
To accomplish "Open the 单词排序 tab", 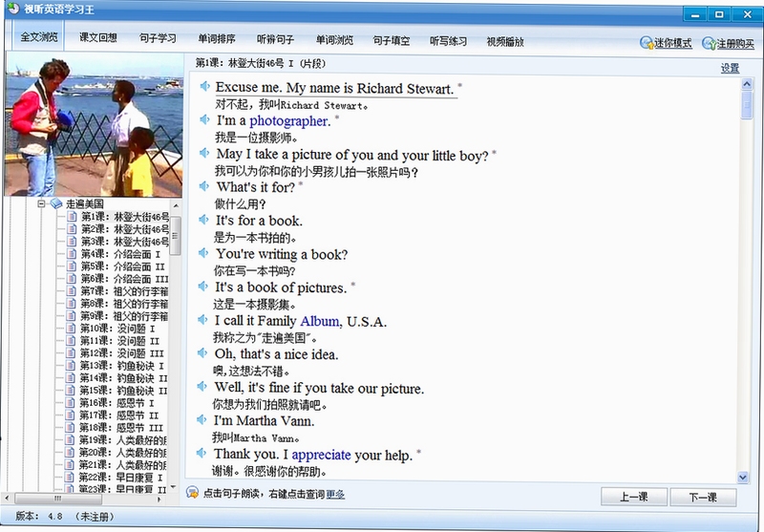I will 217,38.
